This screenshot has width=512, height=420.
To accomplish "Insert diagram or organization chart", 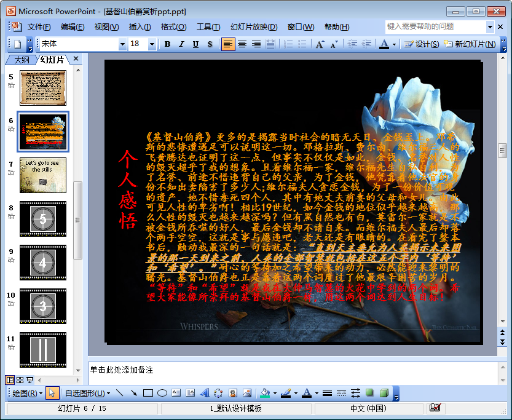I will coord(218,393).
